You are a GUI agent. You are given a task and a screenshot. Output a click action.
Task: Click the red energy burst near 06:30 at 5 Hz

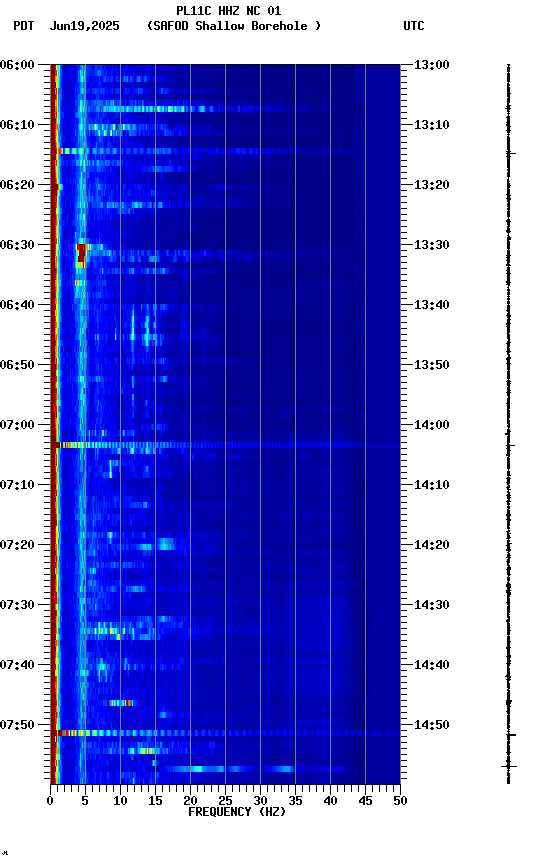tap(82, 255)
